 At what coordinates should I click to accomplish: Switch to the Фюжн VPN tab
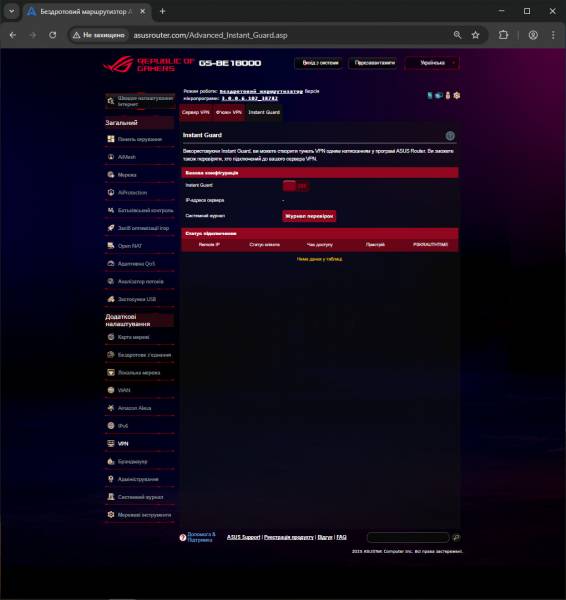pyautogui.click(x=228, y=112)
